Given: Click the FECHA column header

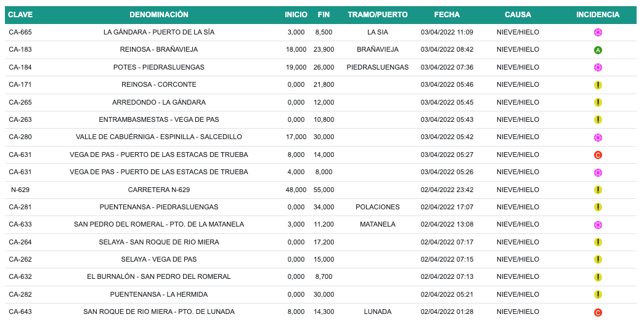Looking at the screenshot, I should click(447, 15).
